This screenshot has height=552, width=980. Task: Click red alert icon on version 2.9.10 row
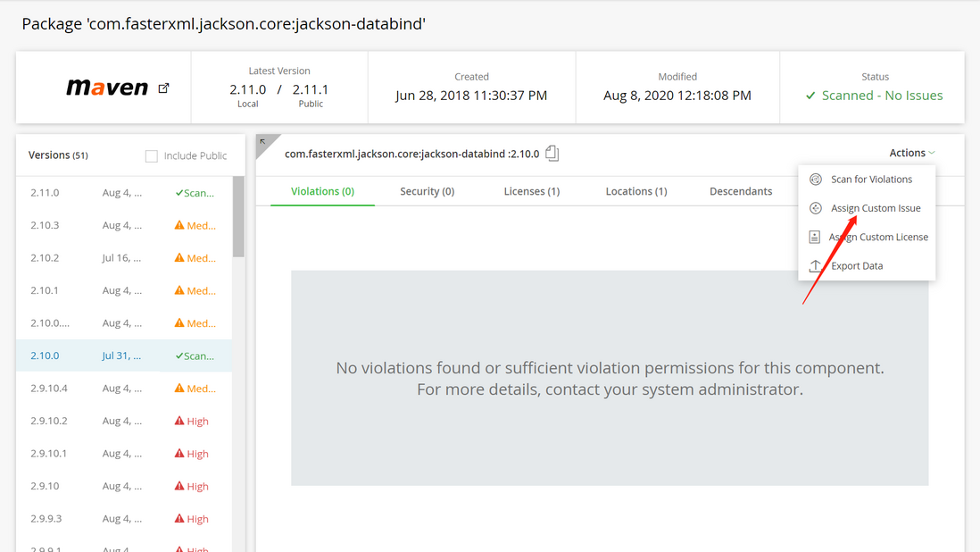pos(179,486)
